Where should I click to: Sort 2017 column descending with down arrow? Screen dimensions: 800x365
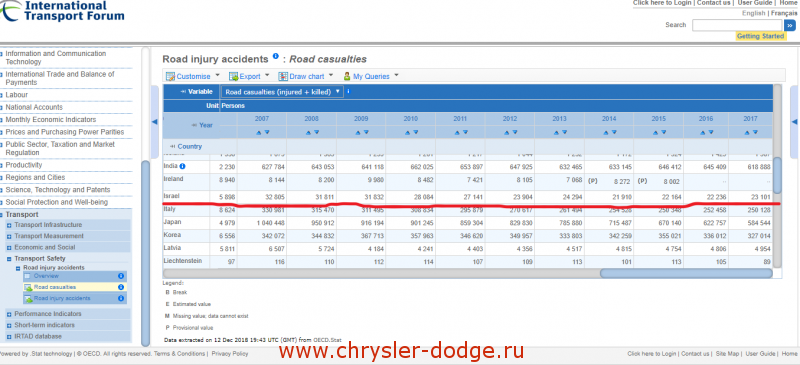(761, 132)
